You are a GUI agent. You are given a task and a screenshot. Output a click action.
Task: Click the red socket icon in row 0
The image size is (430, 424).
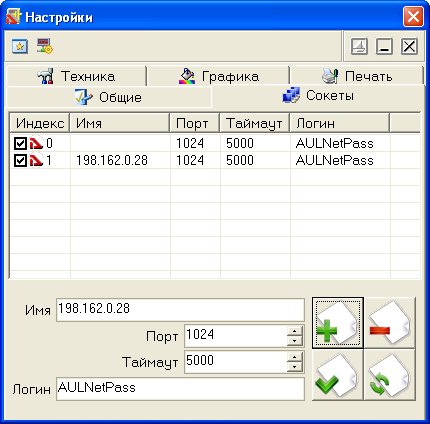pos(36,143)
